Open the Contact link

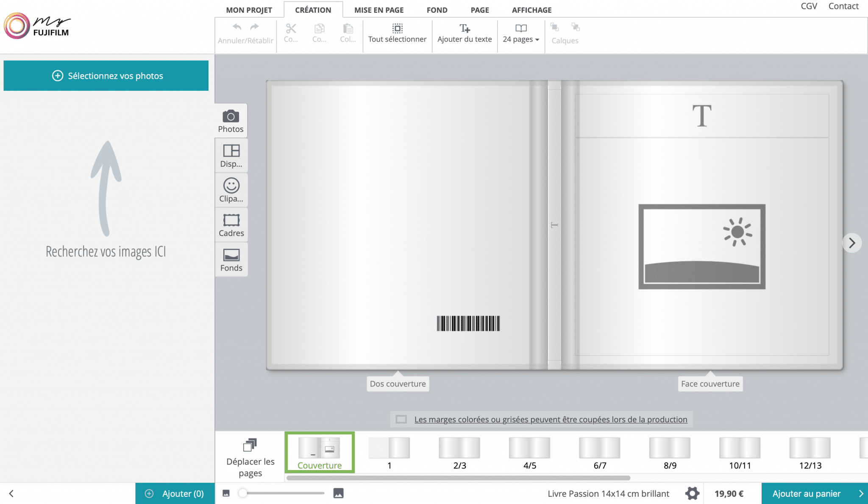pos(843,6)
